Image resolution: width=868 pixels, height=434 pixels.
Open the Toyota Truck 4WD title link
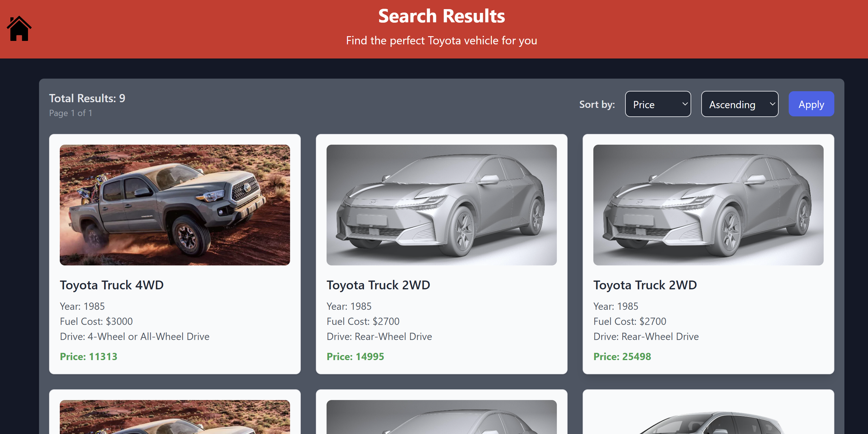click(112, 285)
